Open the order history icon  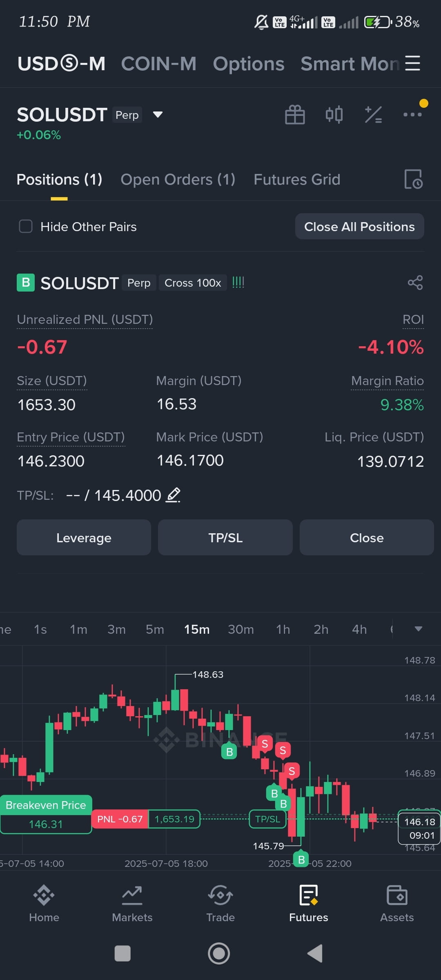pos(413,179)
